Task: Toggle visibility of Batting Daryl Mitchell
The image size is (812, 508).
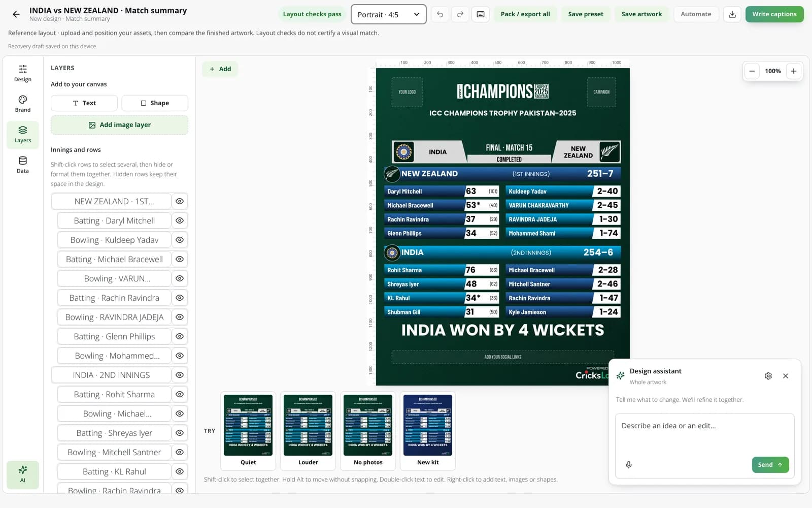Action: pyautogui.click(x=180, y=220)
